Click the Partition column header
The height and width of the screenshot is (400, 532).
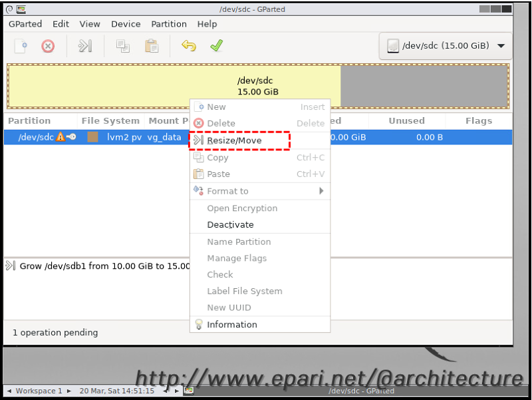coord(29,121)
